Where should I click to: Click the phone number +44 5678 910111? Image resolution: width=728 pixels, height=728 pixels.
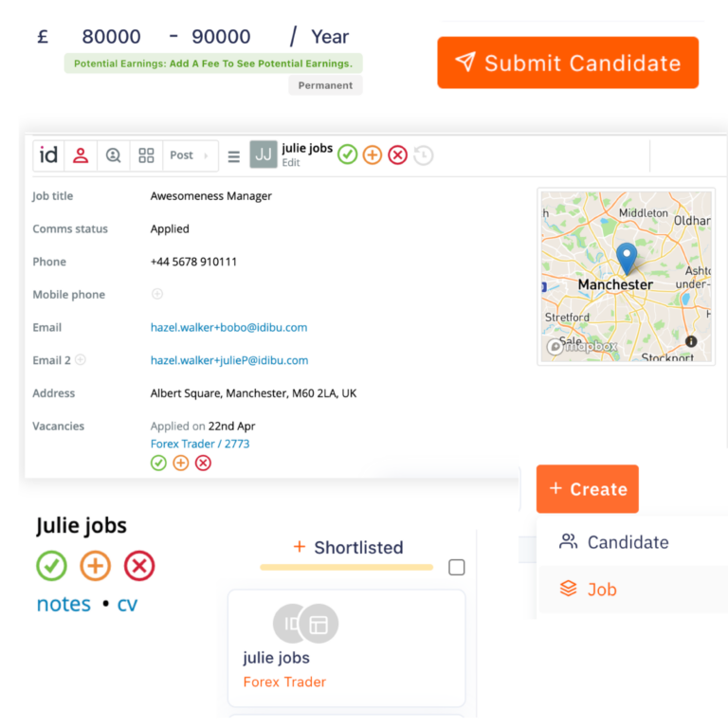pos(193,262)
